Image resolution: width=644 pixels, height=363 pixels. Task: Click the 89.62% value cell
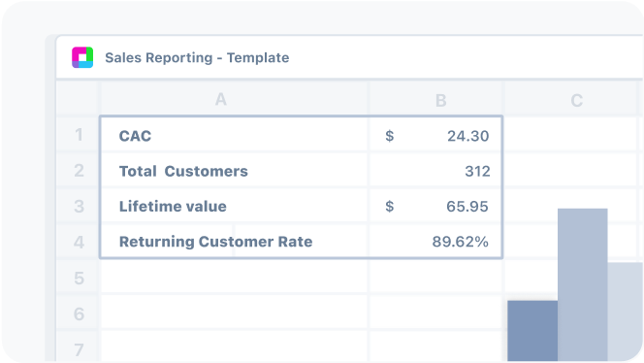pos(435,242)
